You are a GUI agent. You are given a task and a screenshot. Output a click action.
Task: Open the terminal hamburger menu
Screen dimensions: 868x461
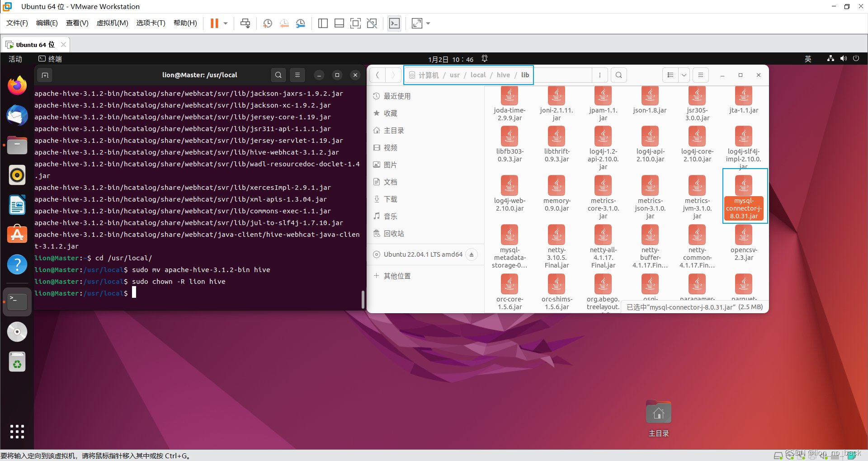[297, 75]
